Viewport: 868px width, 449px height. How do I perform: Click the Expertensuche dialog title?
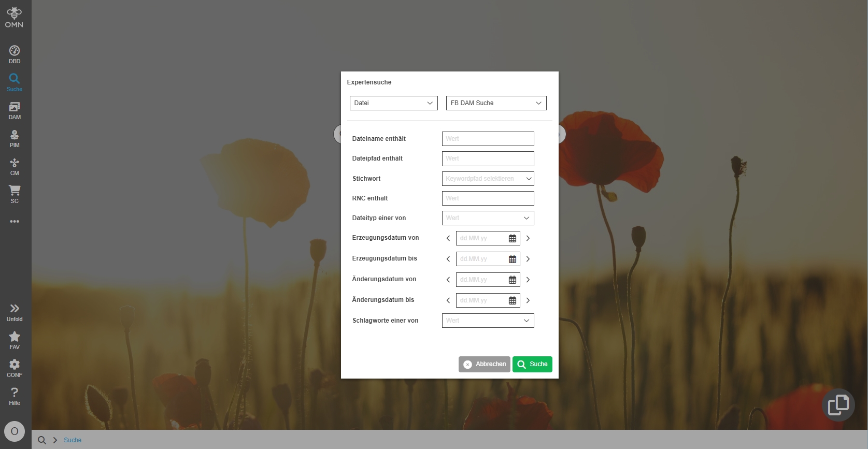pos(369,82)
